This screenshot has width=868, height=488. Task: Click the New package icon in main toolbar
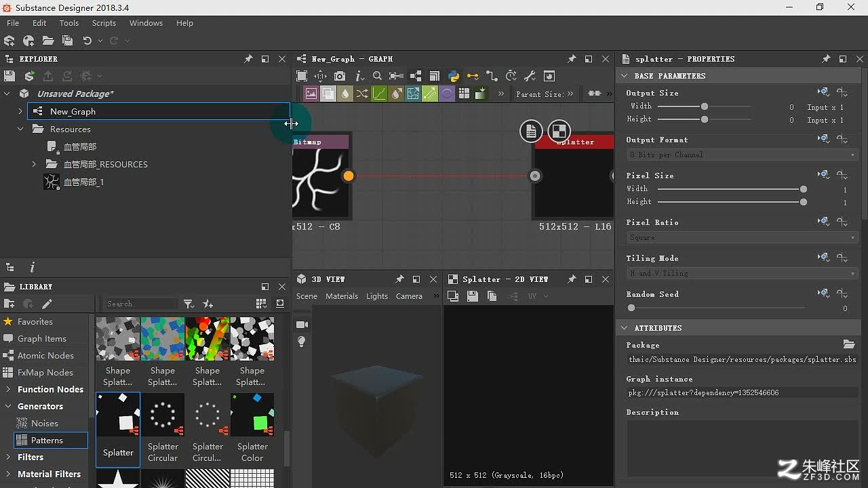(x=28, y=41)
